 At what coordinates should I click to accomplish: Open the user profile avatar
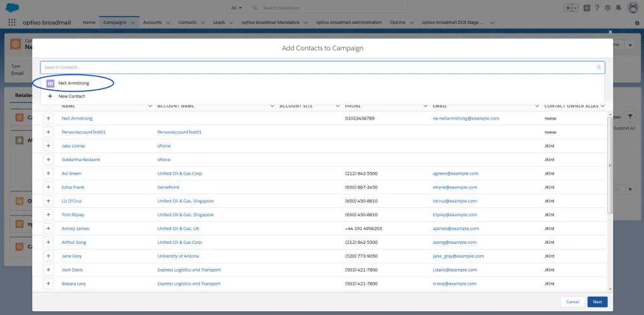[x=633, y=8]
